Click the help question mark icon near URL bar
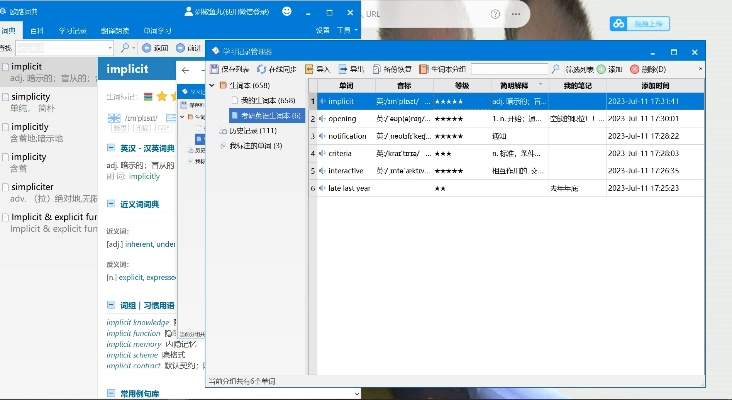This screenshot has height=400, width=732. pyautogui.click(x=495, y=14)
